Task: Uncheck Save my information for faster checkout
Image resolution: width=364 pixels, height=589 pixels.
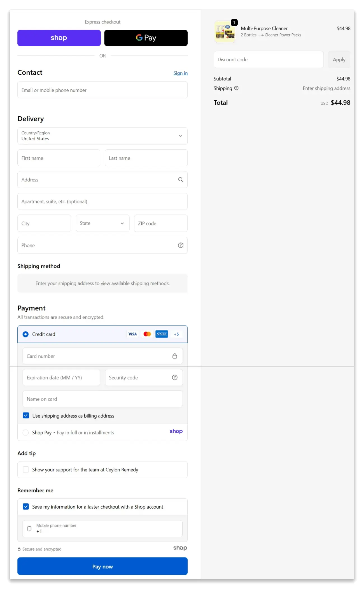Action: click(x=26, y=507)
